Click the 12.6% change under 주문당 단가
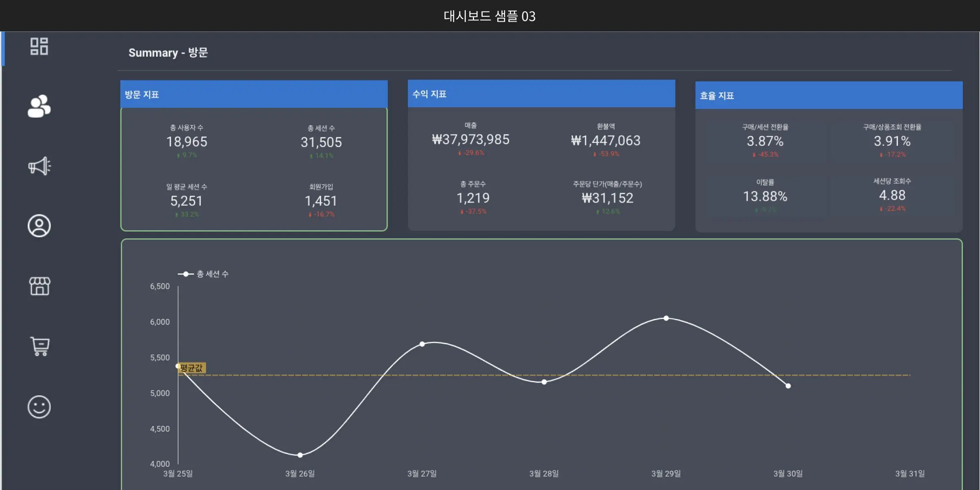The width and height of the screenshot is (980, 490). click(x=608, y=212)
